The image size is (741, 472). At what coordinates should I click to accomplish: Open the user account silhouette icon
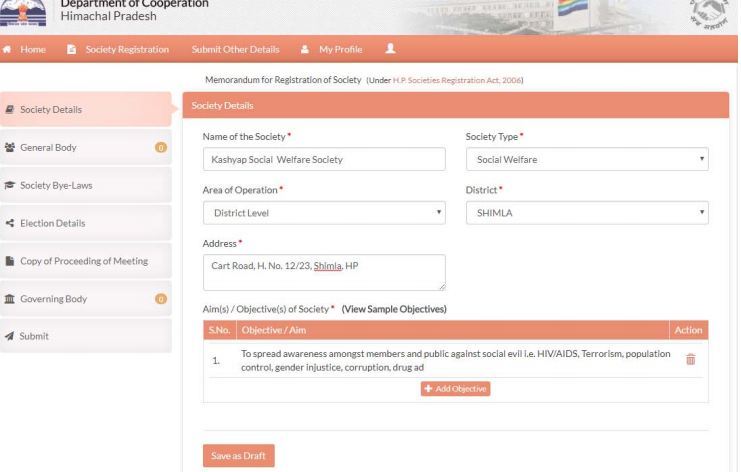click(x=390, y=48)
